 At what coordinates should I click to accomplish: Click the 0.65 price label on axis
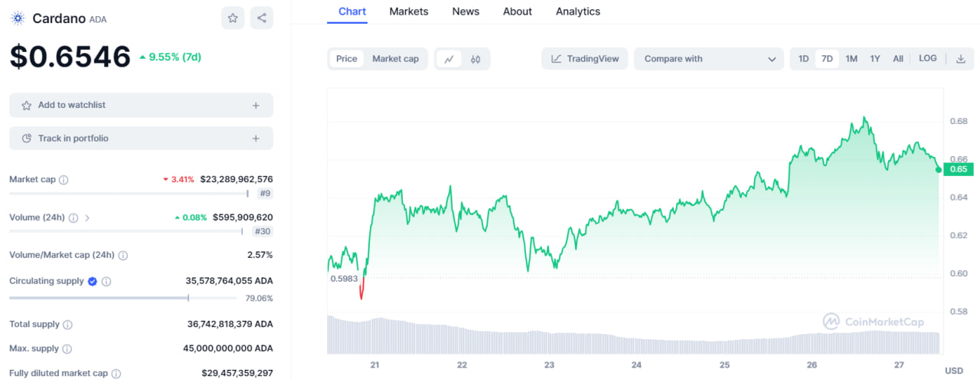coord(959,170)
